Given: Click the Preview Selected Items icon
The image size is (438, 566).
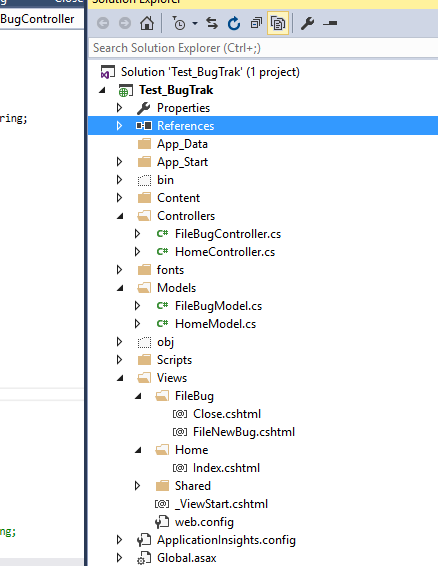Looking at the screenshot, I should 330,23.
